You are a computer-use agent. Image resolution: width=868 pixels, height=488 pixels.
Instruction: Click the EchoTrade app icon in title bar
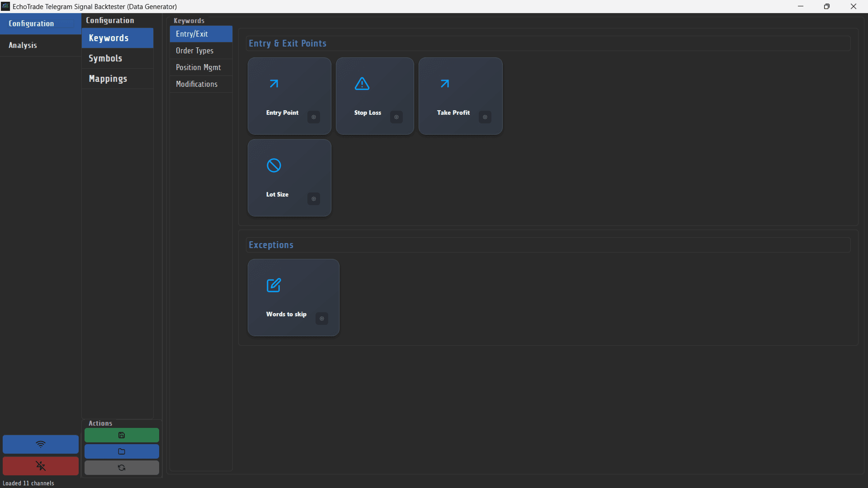click(5, 6)
